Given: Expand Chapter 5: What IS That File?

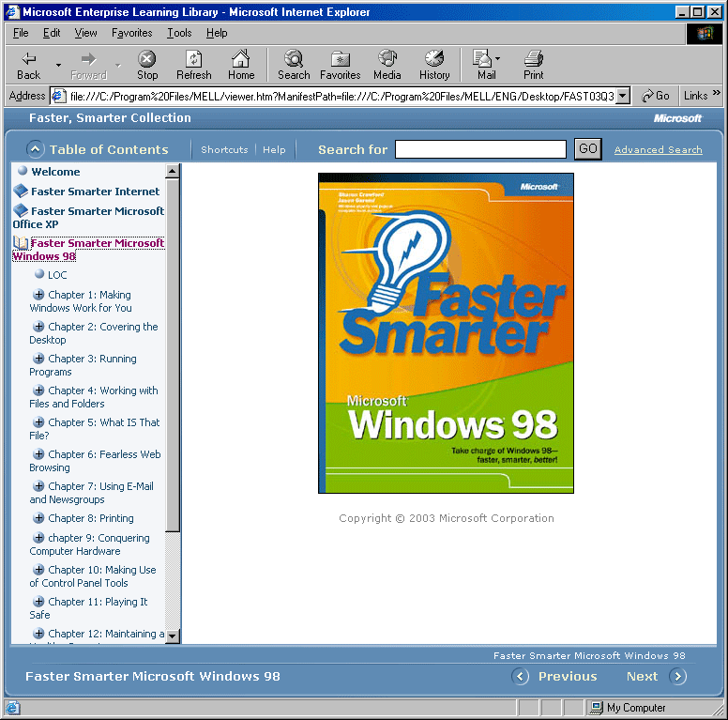Looking at the screenshot, I should 39,421.
